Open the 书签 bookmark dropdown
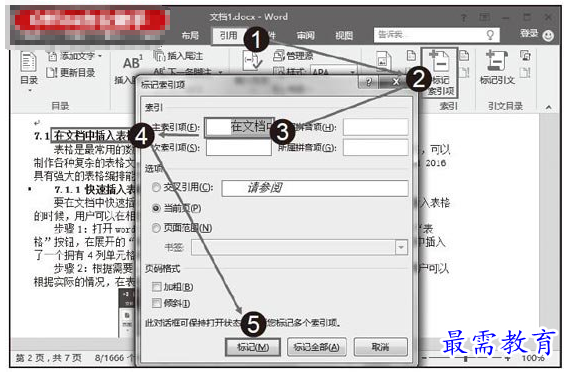The width and height of the screenshot is (564, 374). click(x=401, y=247)
